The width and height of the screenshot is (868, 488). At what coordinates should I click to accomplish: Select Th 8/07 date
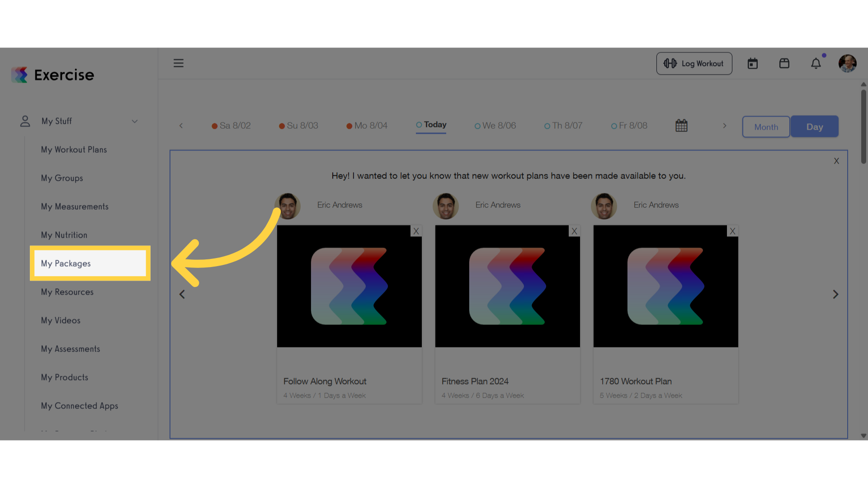tap(563, 126)
